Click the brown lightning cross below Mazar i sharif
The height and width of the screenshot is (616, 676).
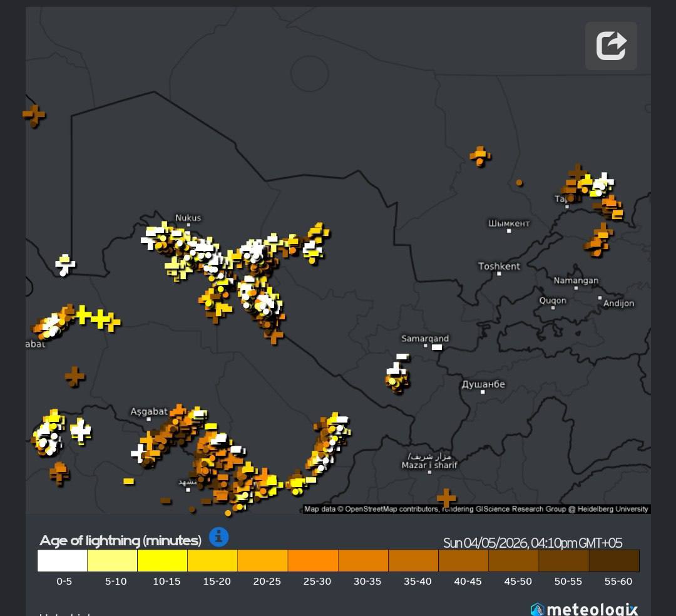[446, 498]
